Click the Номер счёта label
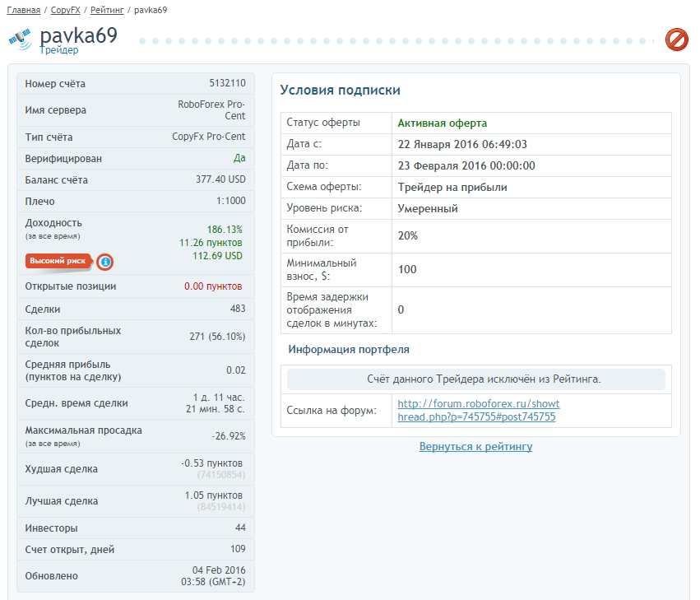700x600 pixels. tap(55, 84)
